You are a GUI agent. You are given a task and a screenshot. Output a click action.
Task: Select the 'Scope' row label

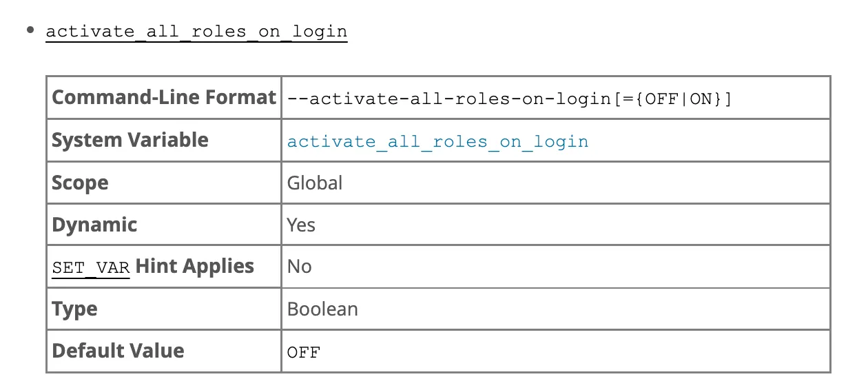(x=80, y=183)
